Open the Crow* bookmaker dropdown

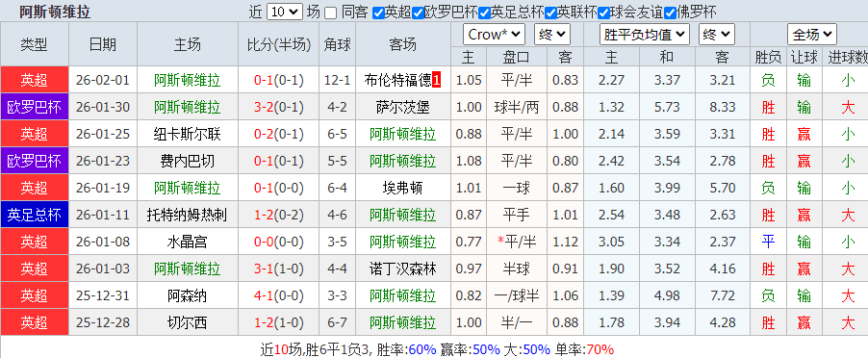[x=494, y=35]
